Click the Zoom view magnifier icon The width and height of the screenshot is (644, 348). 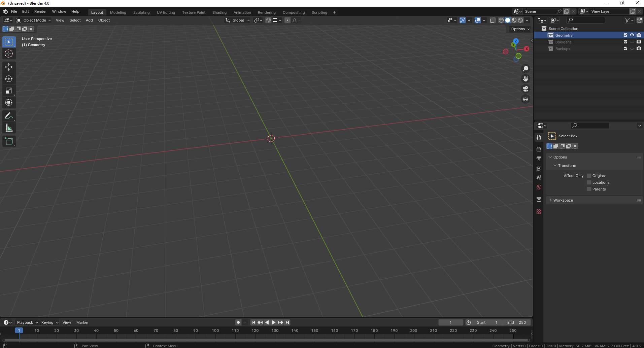(x=525, y=69)
